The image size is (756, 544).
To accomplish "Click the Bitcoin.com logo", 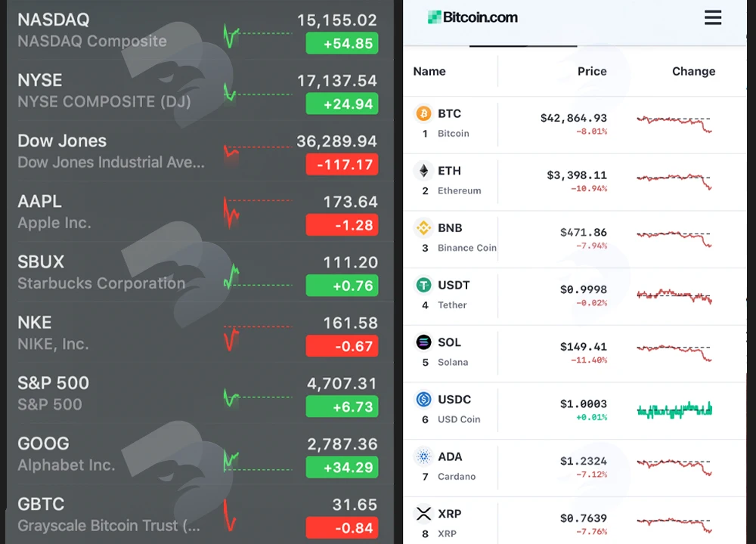I will click(472, 17).
